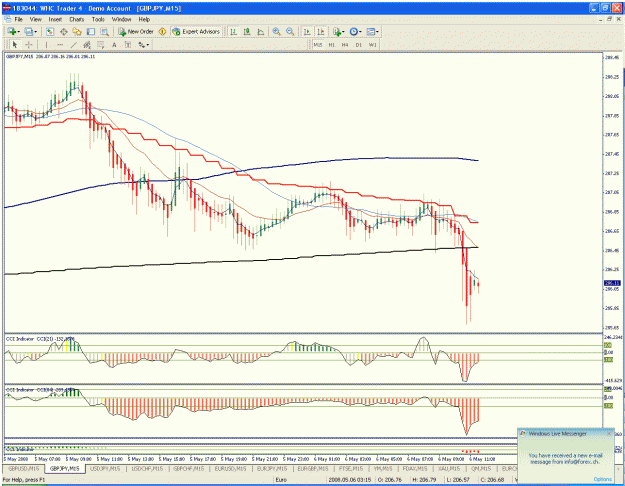Open the Insert menu
This screenshot has width=625, height=486.
55,19
